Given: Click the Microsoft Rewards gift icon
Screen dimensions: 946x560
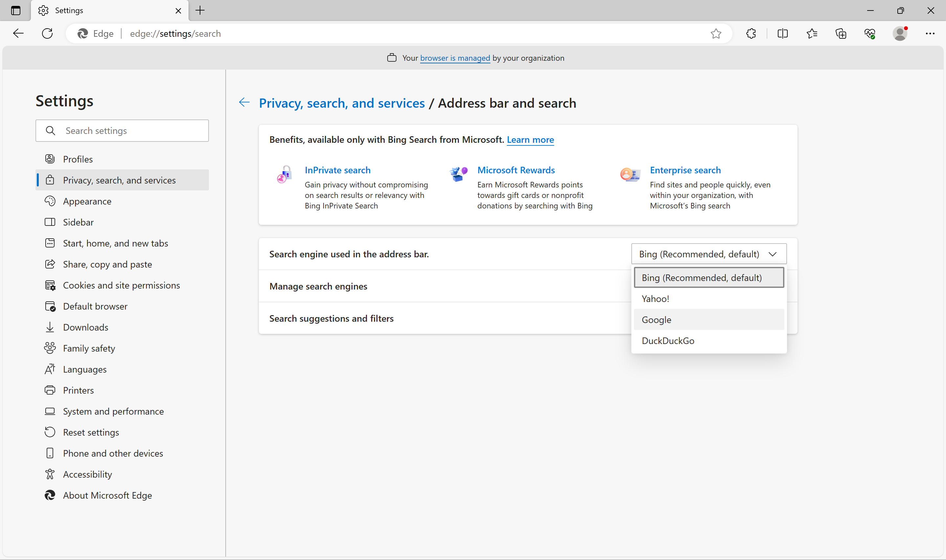Looking at the screenshot, I should tap(458, 174).
